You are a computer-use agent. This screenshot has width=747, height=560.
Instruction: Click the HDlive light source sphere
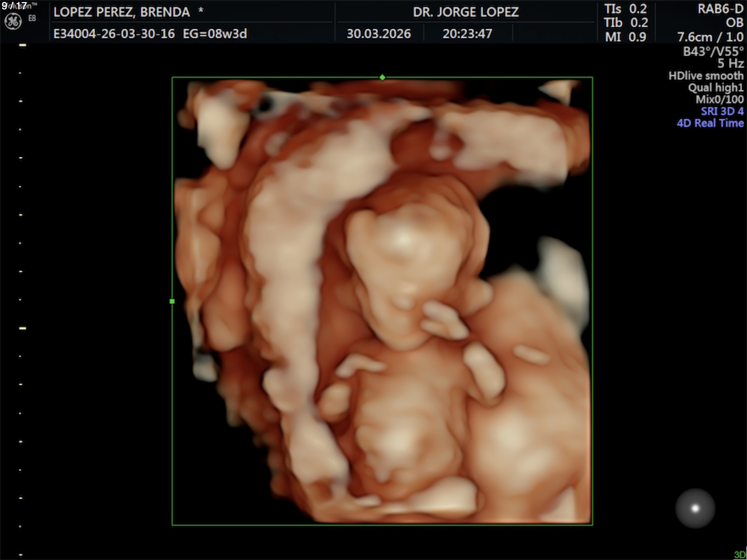695,508
